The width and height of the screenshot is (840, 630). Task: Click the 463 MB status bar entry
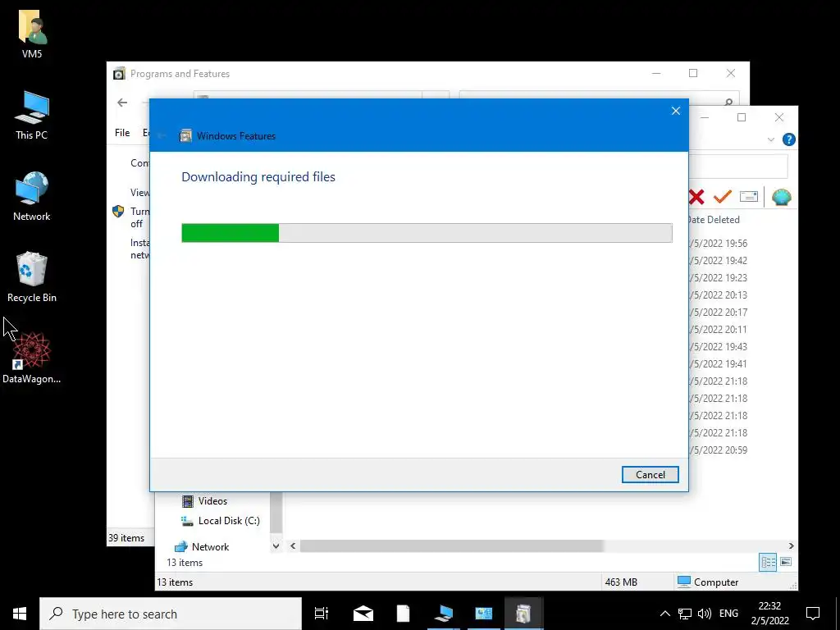tap(621, 582)
